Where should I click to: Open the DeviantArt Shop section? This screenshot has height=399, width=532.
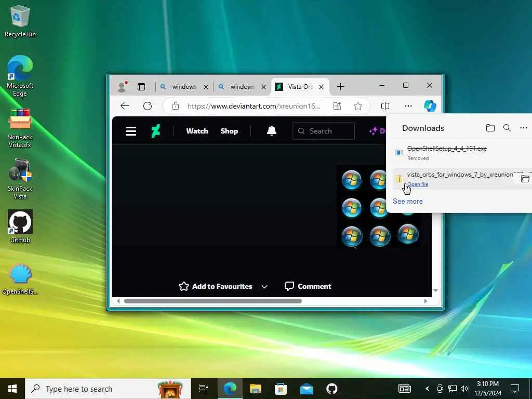(x=229, y=131)
